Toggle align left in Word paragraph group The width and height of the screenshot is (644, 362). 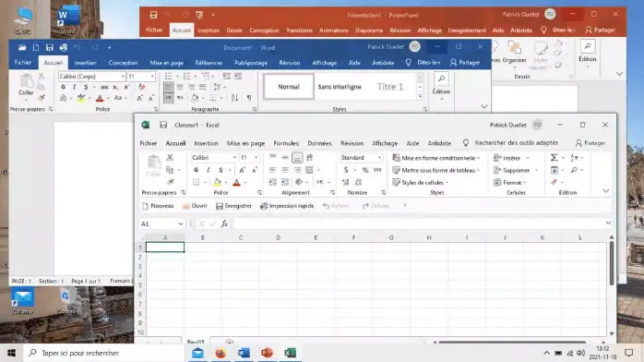coord(169,87)
